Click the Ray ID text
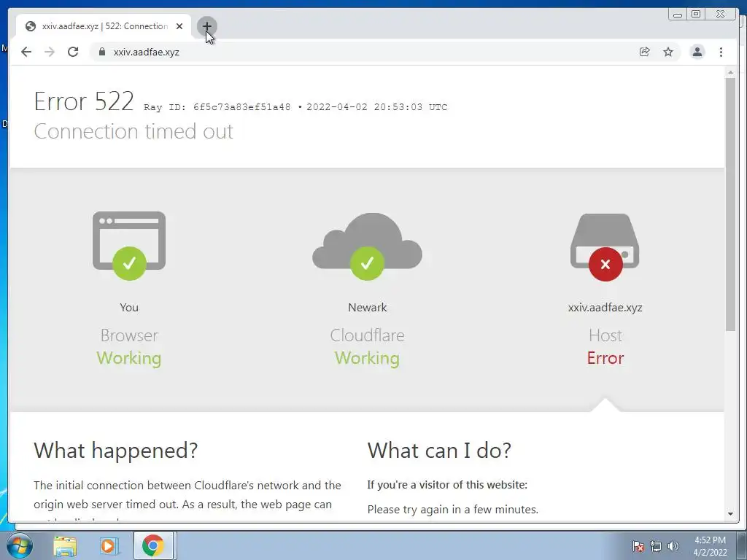The width and height of the screenshot is (747, 560). (x=217, y=107)
